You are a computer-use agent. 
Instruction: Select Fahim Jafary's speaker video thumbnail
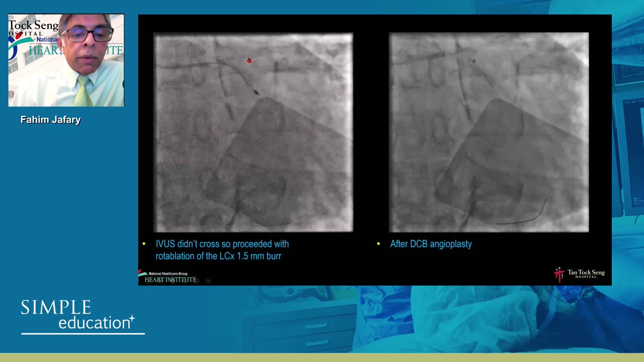(66, 60)
